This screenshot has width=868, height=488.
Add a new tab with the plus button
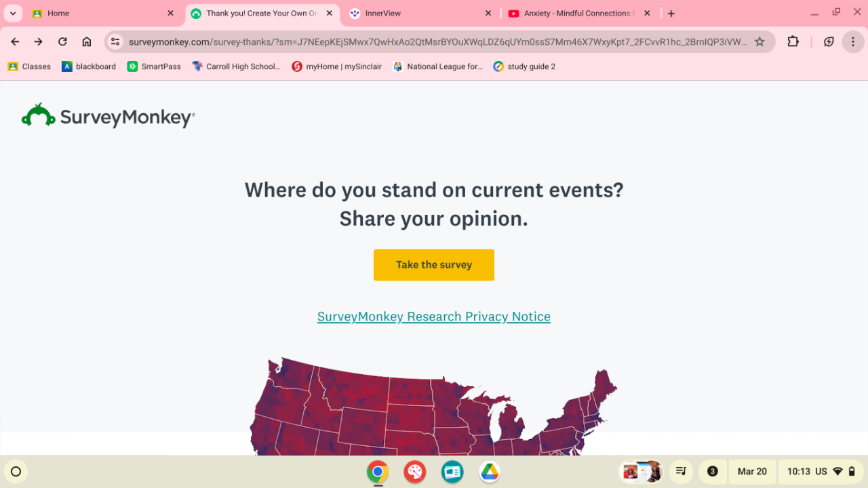point(671,14)
